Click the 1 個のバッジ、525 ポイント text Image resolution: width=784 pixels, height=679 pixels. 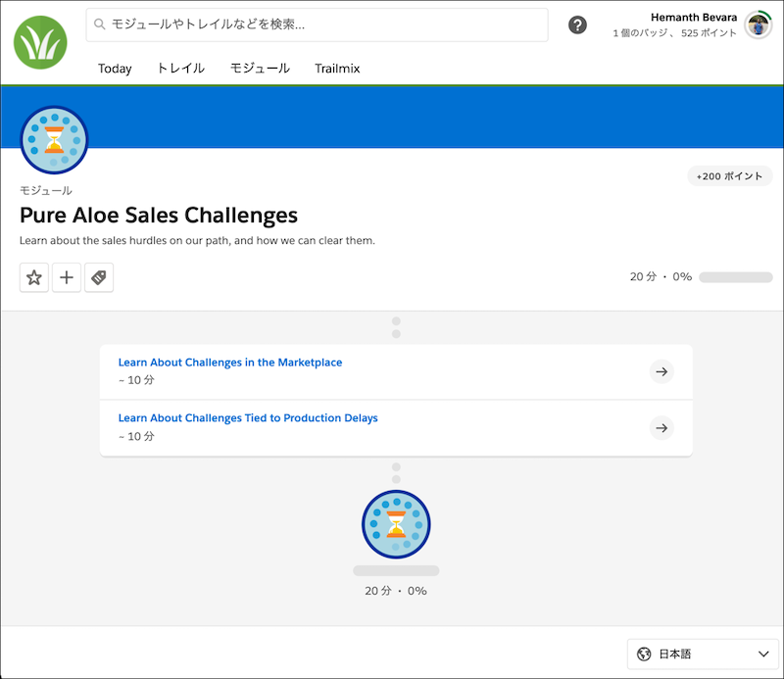pyautogui.click(x=674, y=33)
